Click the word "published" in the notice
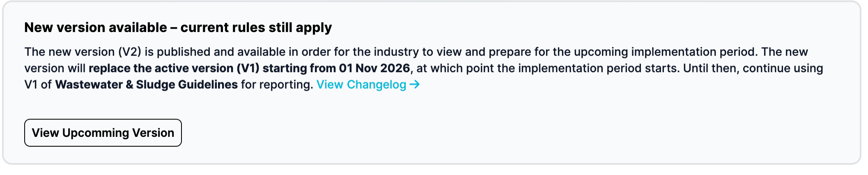Screen dimensions: 868x175 [x=184, y=52]
